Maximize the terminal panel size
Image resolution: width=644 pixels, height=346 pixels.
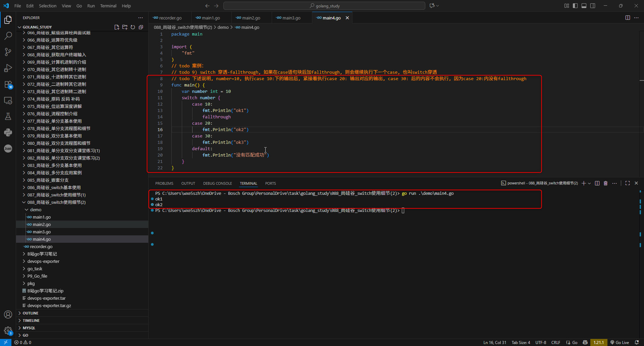coord(628,183)
